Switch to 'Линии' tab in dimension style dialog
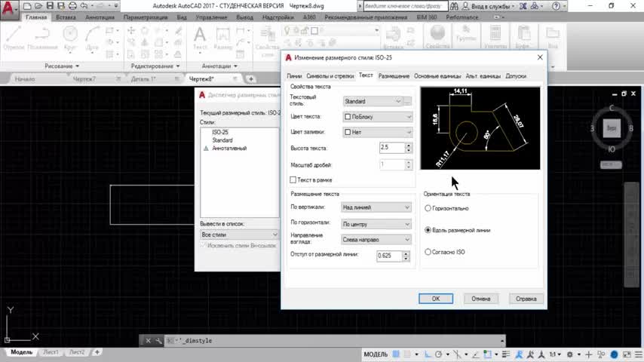This screenshot has height=362, width=644. click(294, 76)
